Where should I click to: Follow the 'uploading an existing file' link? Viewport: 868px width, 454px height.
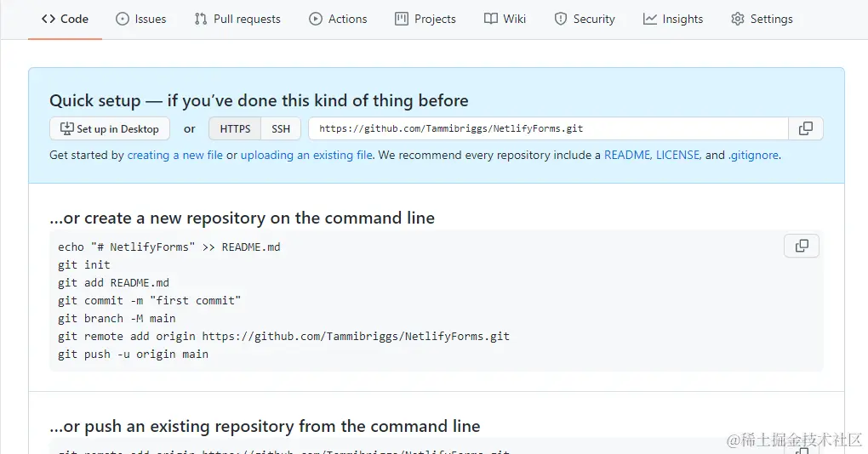(x=306, y=155)
